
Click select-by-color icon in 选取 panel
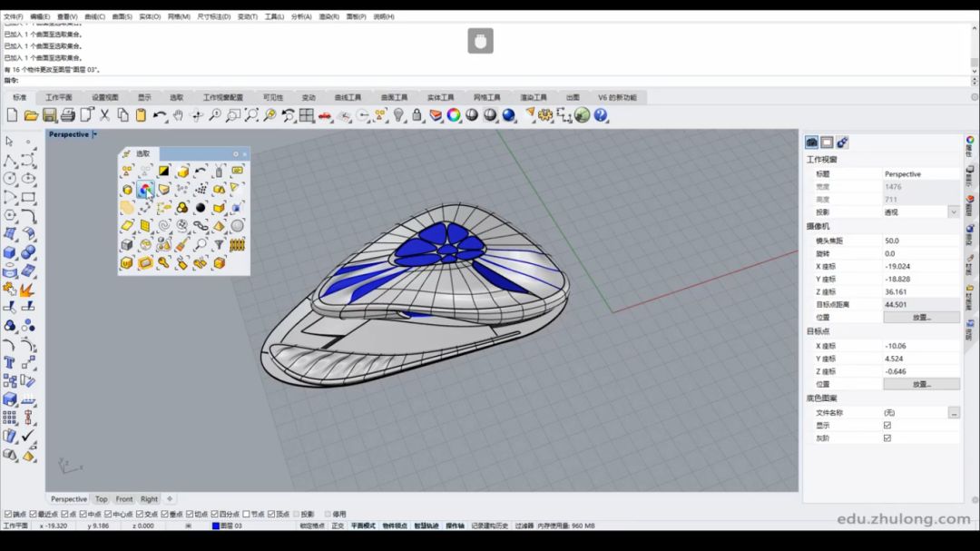point(145,189)
